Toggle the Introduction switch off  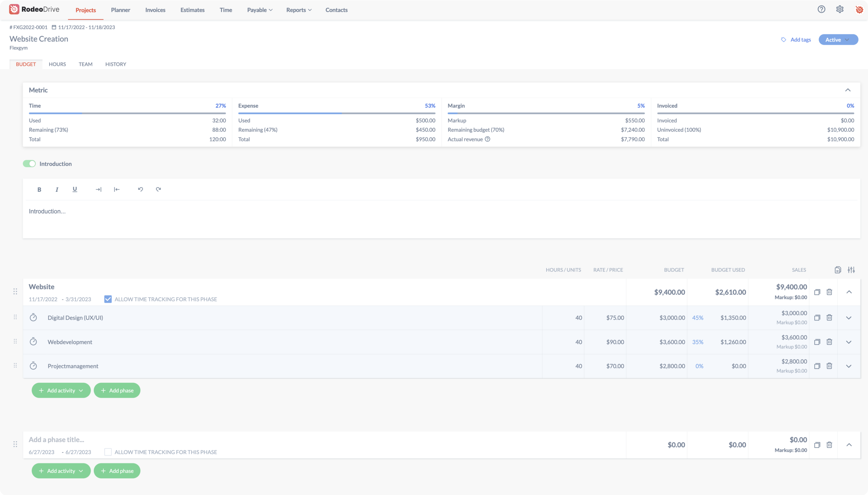[29, 164]
